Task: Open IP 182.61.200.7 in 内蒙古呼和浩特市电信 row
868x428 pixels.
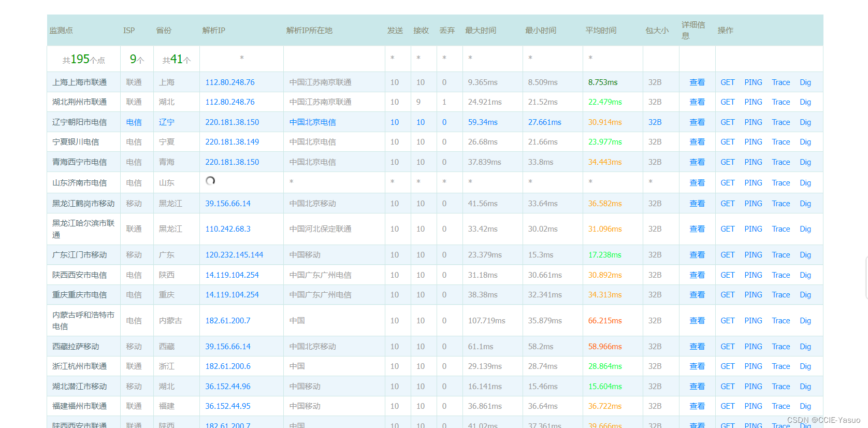Action: (x=228, y=321)
